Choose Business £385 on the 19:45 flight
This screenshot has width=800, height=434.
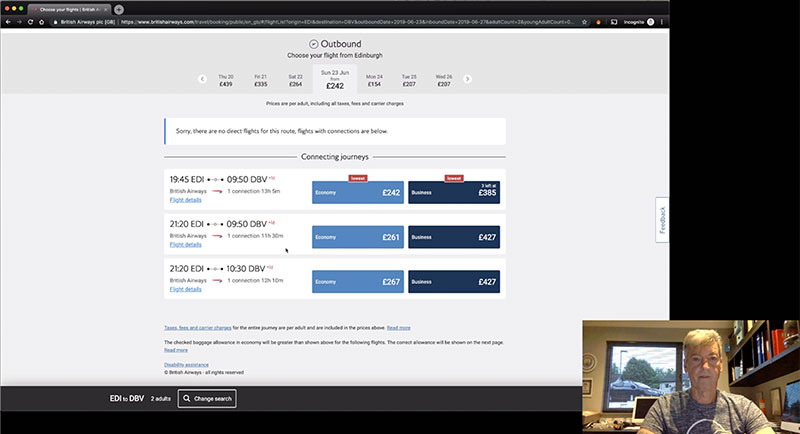454,192
